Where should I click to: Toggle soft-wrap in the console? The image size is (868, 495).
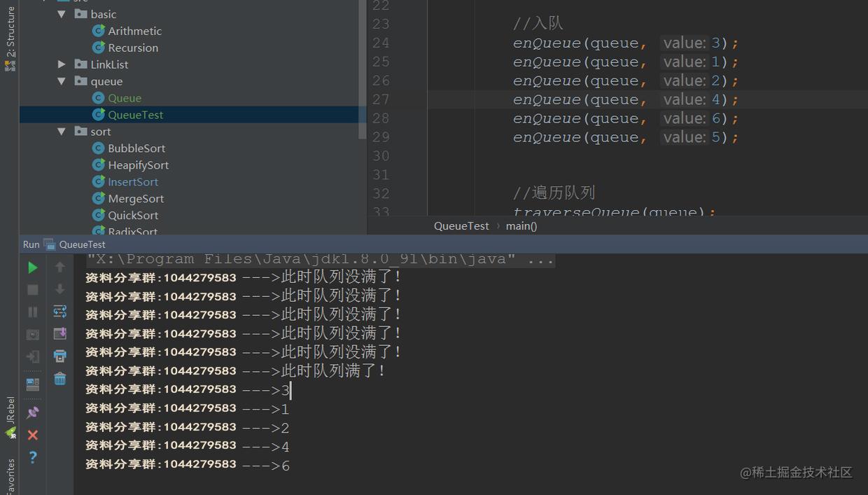tap(59, 312)
